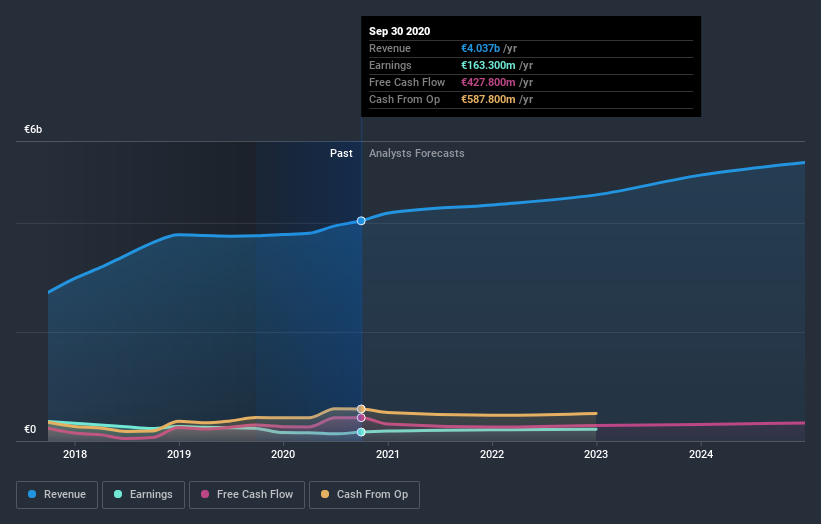Click the 2023 x-axis label
Viewport: 821px width, 524px height.
(x=596, y=454)
